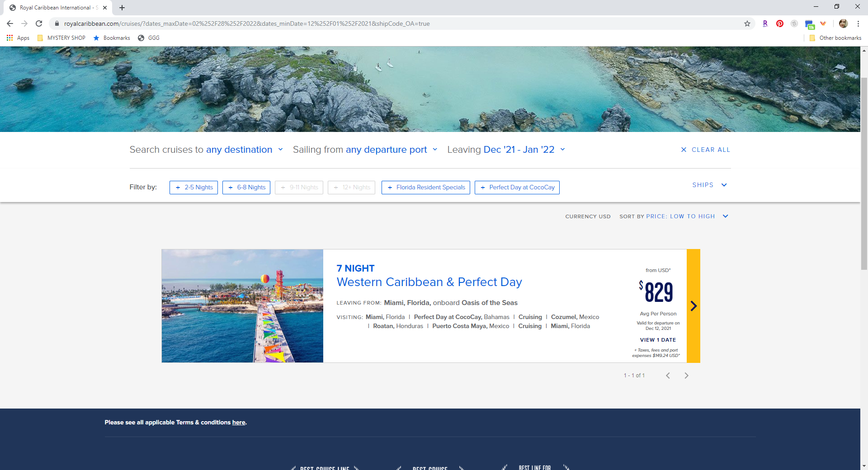Open the Chrome three-dot menu
868x470 pixels.
click(859, 23)
